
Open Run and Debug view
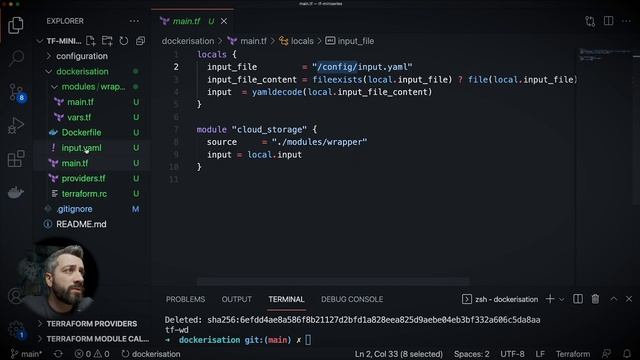pos(16,125)
